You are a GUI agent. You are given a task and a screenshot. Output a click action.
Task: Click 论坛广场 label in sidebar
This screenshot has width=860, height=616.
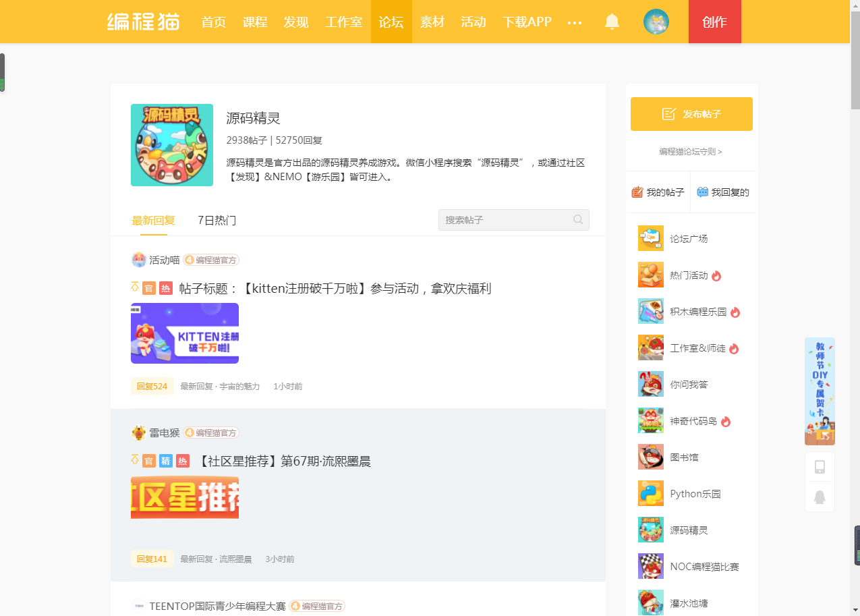coord(689,239)
